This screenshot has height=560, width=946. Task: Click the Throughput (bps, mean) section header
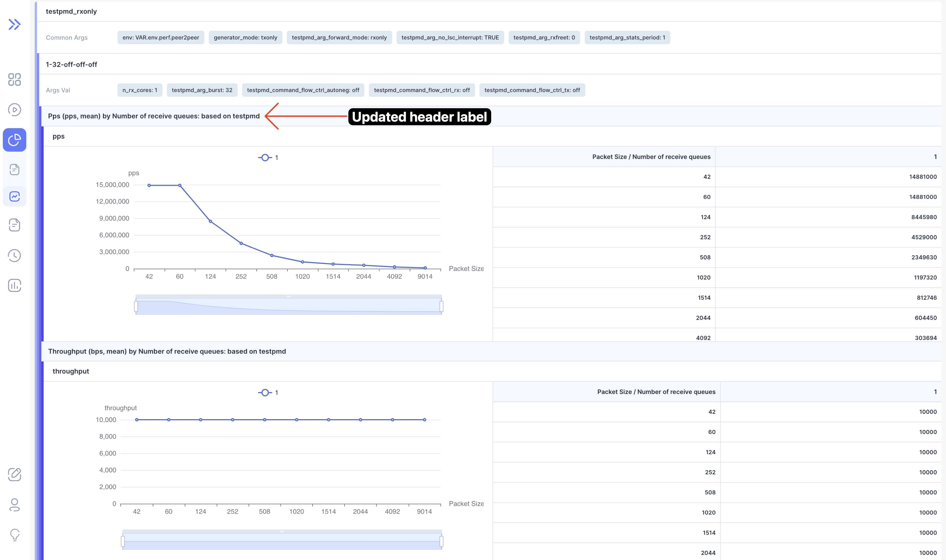point(167,351)
